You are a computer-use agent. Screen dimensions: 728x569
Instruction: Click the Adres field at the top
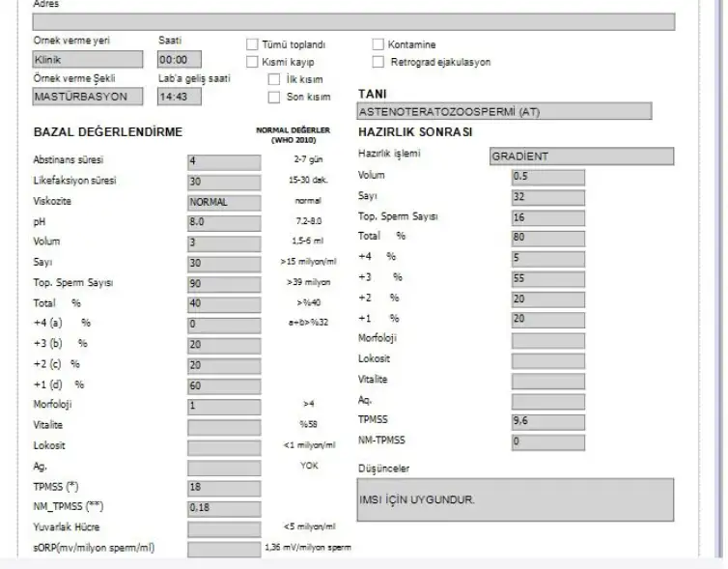tap(353, 22)
